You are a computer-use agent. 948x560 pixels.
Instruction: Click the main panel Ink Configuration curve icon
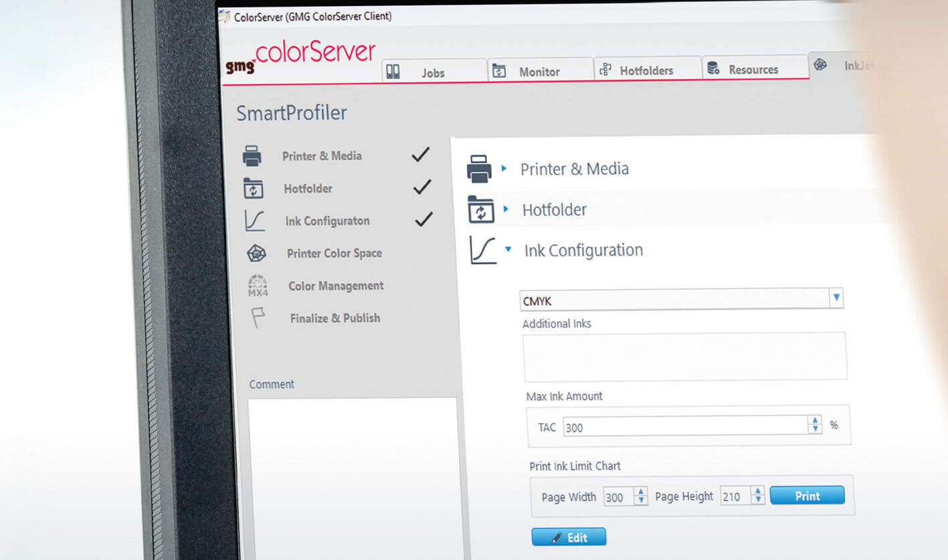tap(483, 250)
